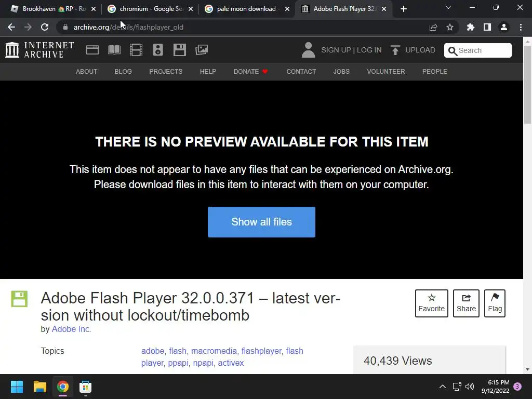Click the magnifier icon in the search box
The height and width of the screenshot is (399, 532).
453,51
